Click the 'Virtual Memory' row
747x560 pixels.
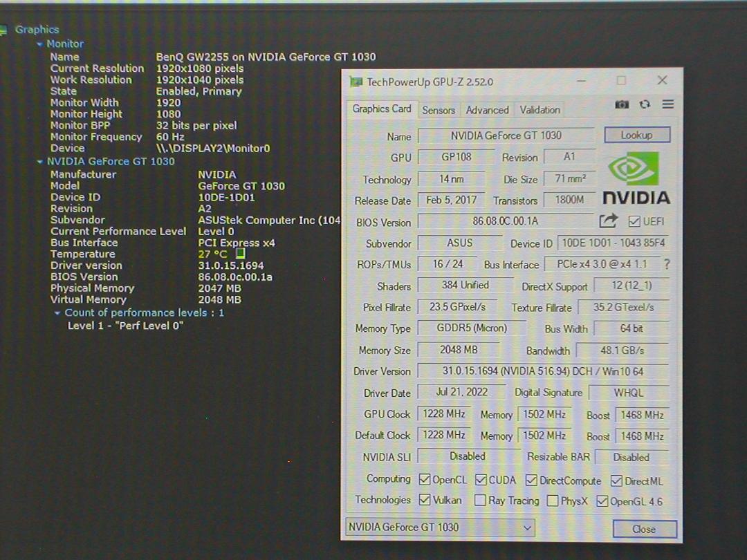(x=146, y=300)
